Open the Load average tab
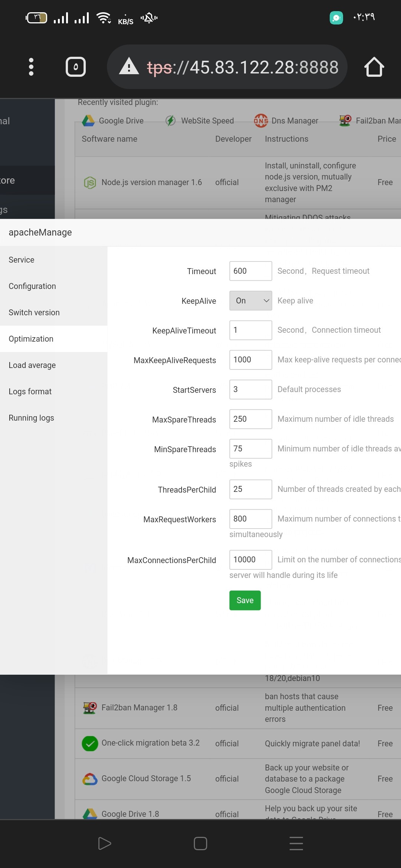The image size is (401, 868). coord(32,365)
